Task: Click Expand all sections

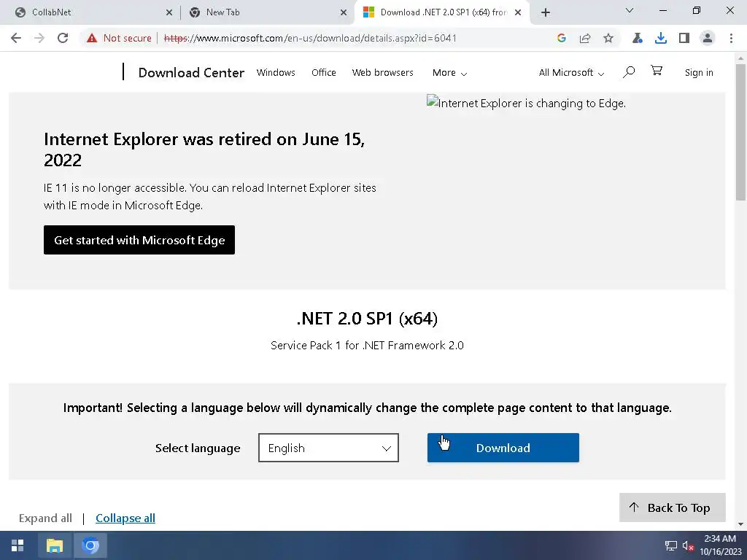Action: 45,518
